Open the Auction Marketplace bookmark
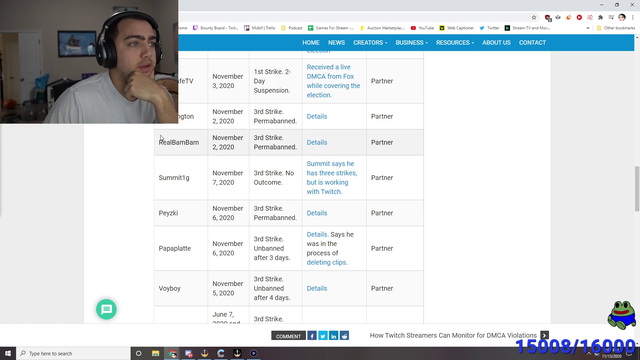The height and width of the screenshot is (360, 640). 382,28
